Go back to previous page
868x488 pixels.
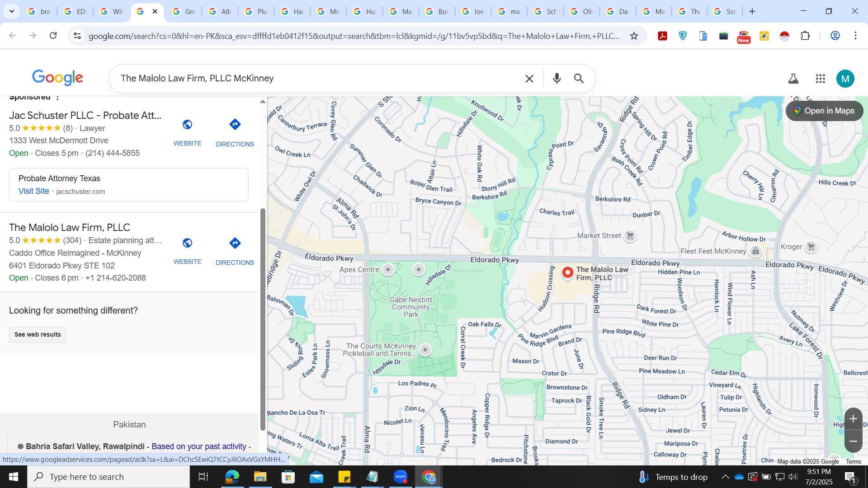13,36
